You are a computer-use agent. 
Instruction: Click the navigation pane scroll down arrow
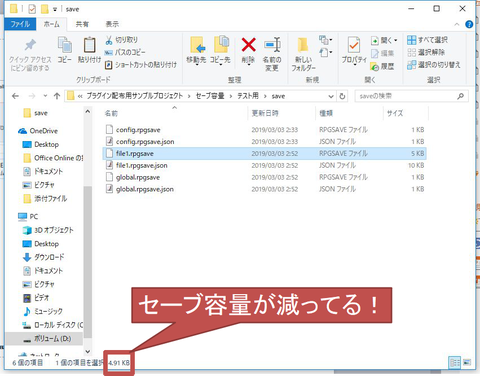[88, 351]
